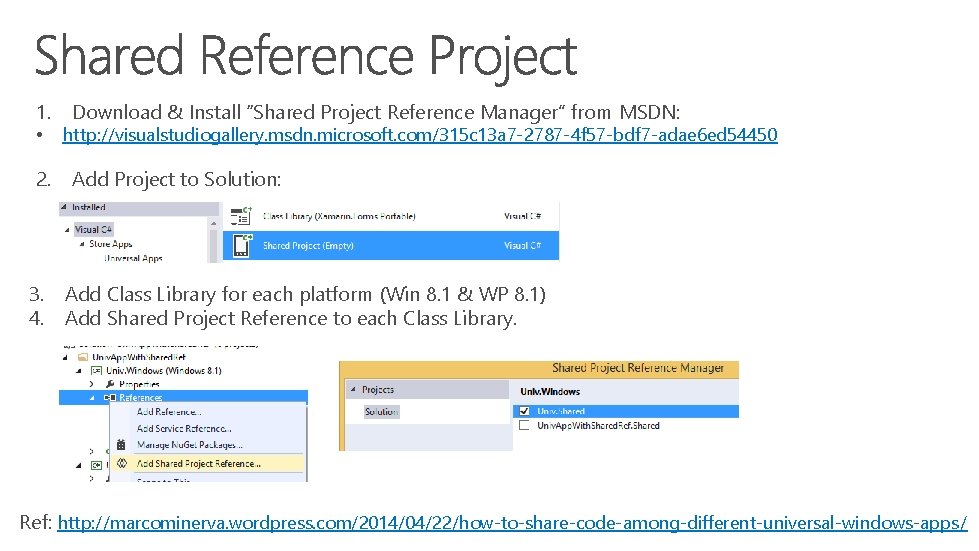Open the visualstudiogallery.msdn.microsoft.com link
Screen dimensions: 979x551
[420, 135]
